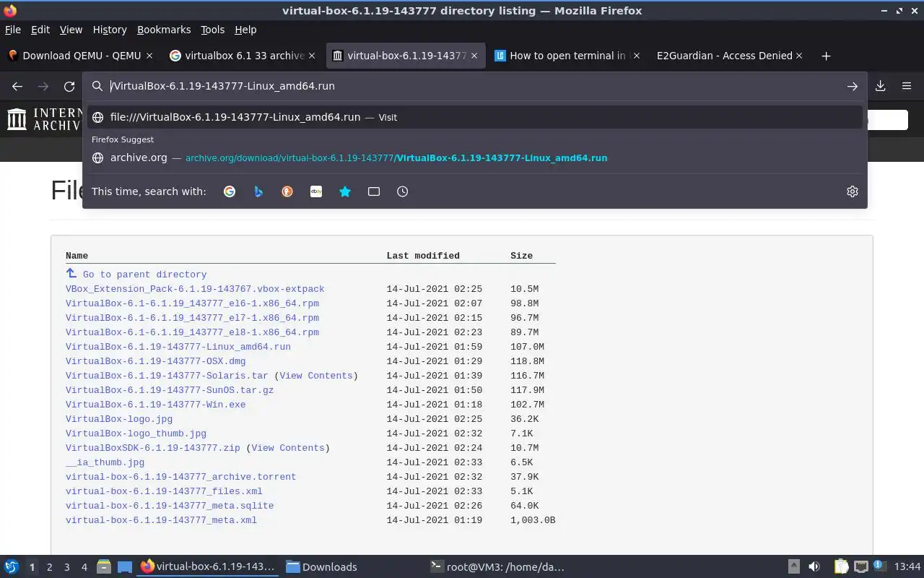This screenshot has width=924, height=578.
Task: Search this time with DuckDuckGo
Action: point(287,191)
